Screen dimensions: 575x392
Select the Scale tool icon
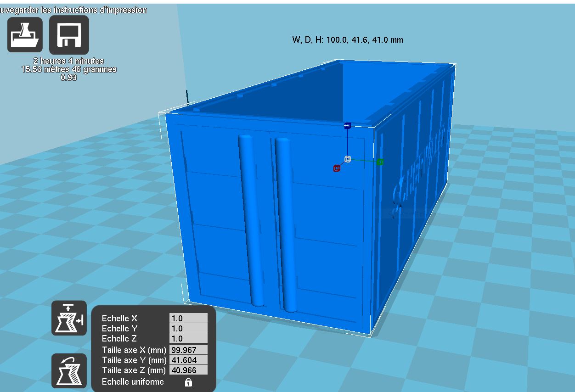click(69, 318)
